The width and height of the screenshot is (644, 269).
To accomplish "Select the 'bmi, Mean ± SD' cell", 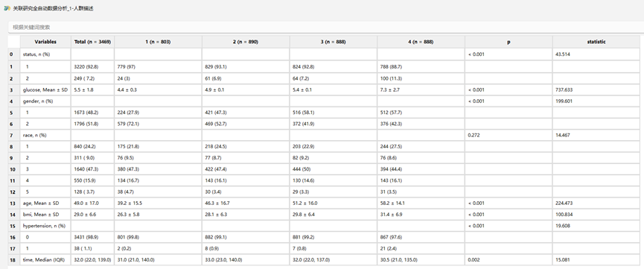I will 45,215.
